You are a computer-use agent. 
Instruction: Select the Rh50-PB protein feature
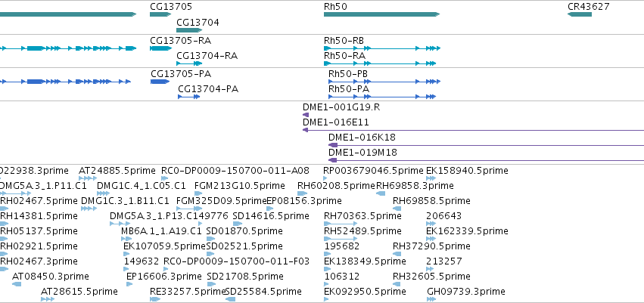(384, 82)
